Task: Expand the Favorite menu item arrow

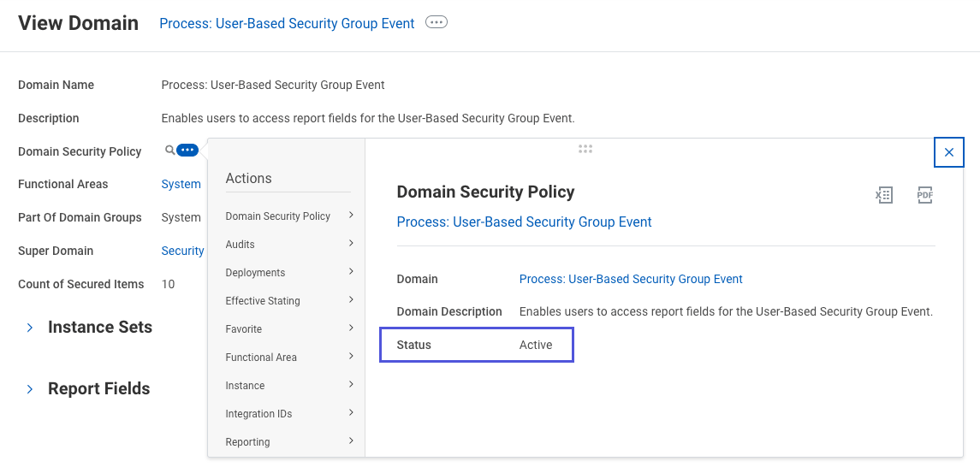Action: click(351, 328)
